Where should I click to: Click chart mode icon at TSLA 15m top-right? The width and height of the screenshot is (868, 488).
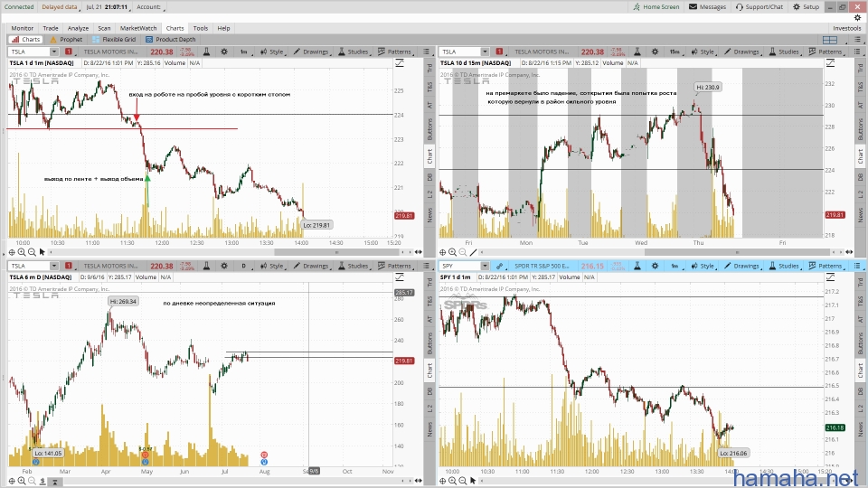[x=830, y=63]
